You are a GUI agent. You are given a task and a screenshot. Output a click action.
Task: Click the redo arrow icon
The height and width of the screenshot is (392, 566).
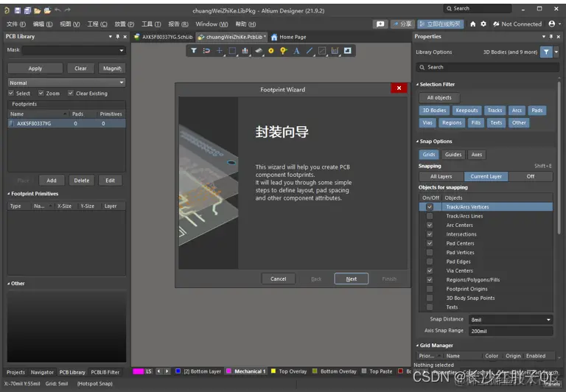point(68,10)
